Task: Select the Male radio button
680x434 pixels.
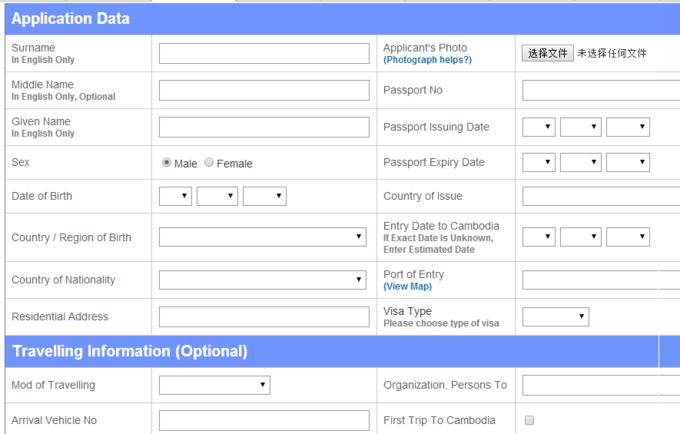Action: point(167,163)
